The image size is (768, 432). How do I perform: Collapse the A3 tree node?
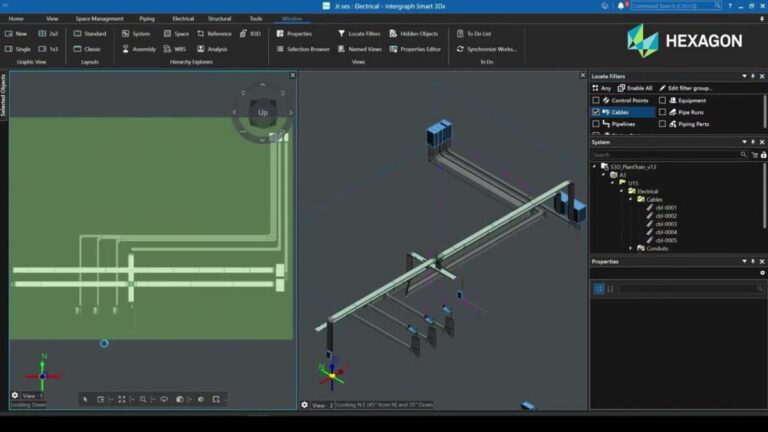[x=603, y=175]
